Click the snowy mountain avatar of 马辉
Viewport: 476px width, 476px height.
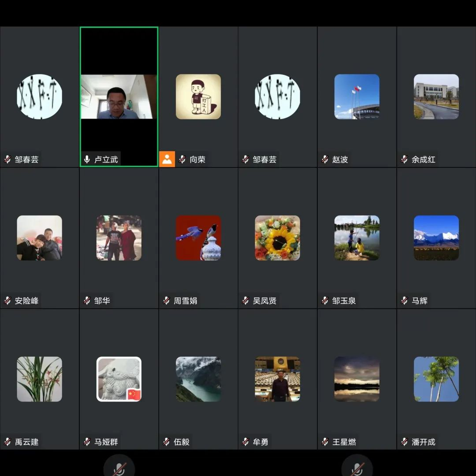pyautogui.click(x=436, y=238)
